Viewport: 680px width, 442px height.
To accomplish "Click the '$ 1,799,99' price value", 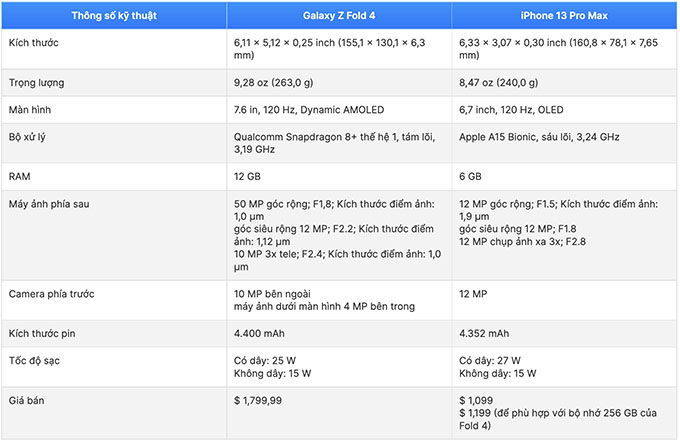I will coord(258,401).
